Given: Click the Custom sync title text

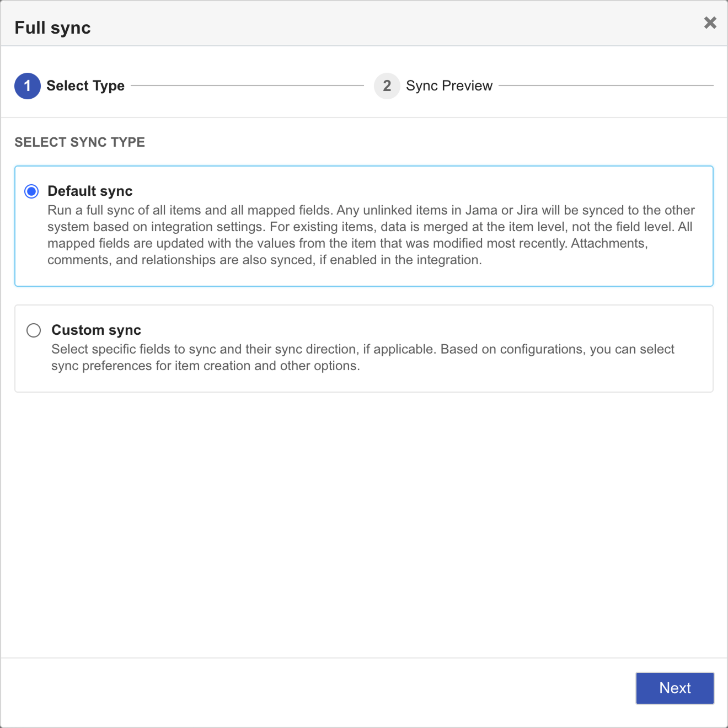Looking at the screenshot, I should 96,330.
